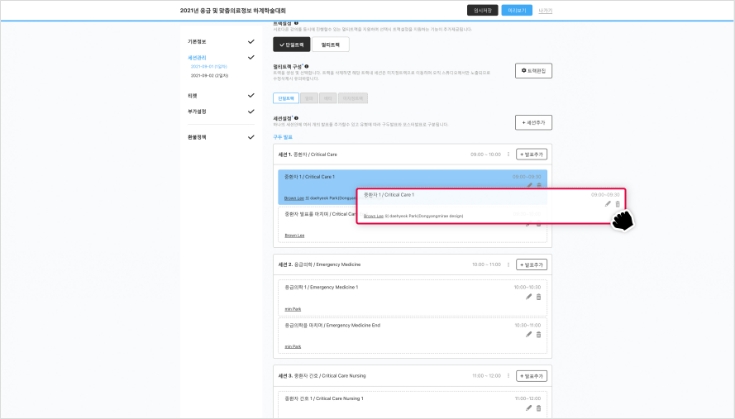Click trash icon for Emergency Medicine End

[x=539, y=334]
